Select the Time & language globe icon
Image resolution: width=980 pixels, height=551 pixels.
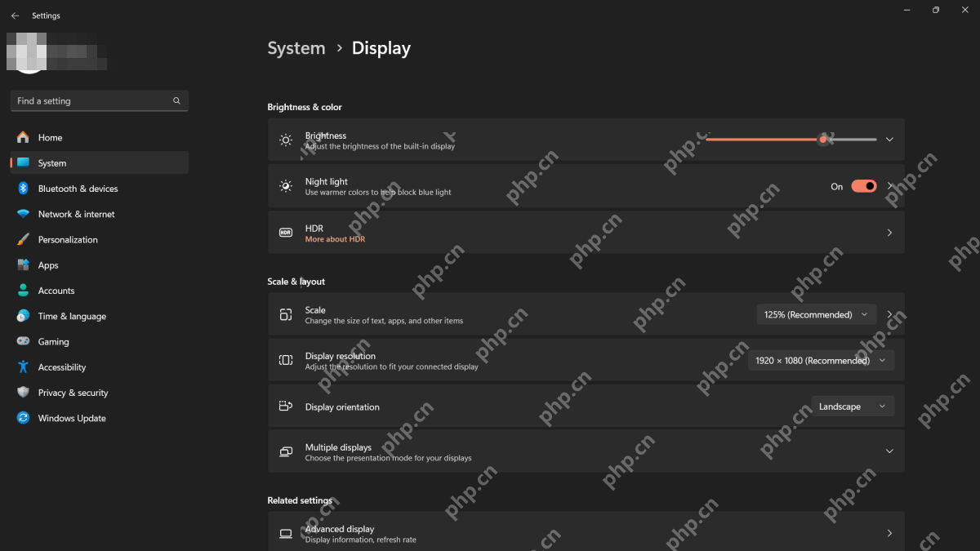(x=23, y=316)
